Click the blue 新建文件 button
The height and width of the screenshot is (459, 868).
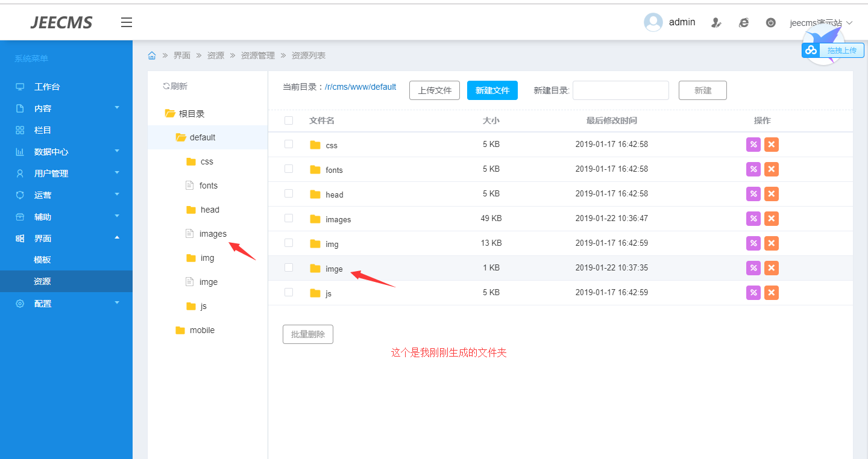pos(492,90)
